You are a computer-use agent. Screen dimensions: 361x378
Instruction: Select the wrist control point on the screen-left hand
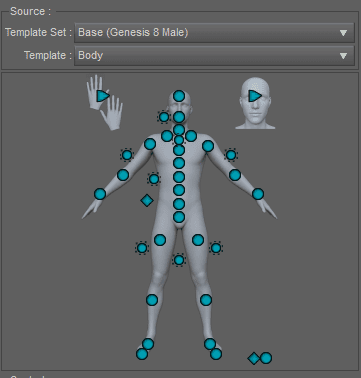click(x=100, y=194)
